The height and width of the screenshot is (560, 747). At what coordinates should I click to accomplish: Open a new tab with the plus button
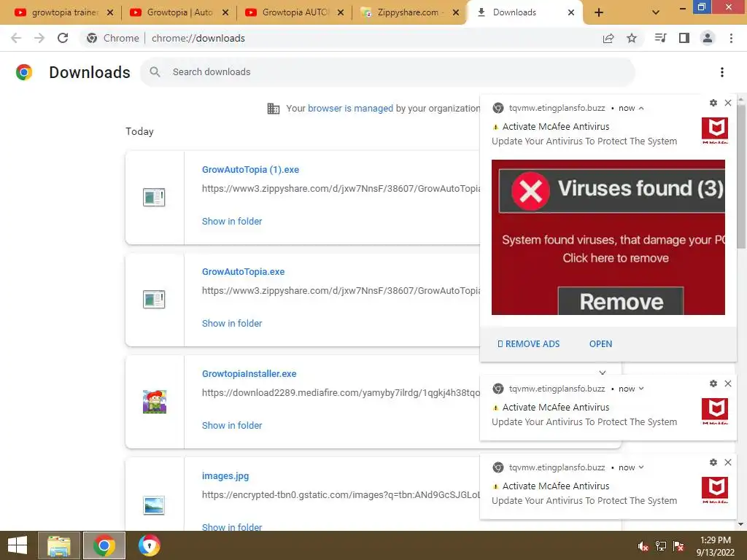(x=599, y=12)
